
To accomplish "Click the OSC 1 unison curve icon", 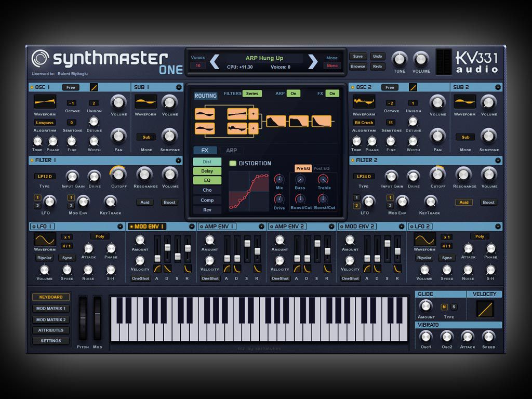I will click(94, 87).
